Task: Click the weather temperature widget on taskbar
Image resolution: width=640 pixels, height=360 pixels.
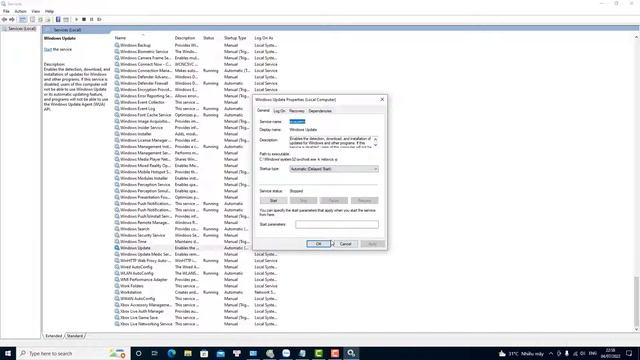Action: (521, 353)
